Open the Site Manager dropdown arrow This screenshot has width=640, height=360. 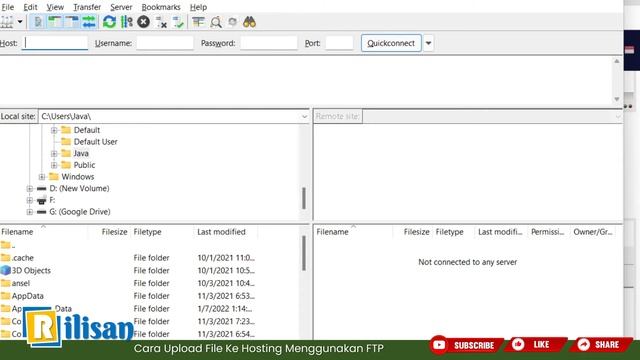(20, 22)
